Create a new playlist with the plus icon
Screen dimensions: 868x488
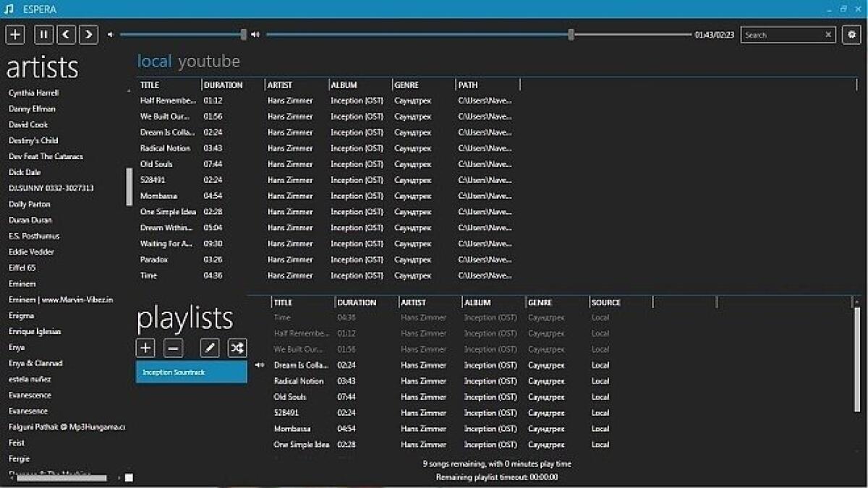click(145, 348)
